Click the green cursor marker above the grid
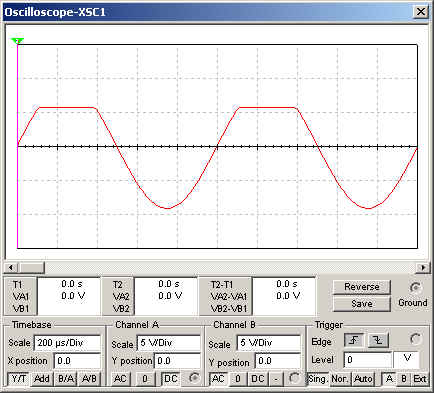 click(17, 41)
